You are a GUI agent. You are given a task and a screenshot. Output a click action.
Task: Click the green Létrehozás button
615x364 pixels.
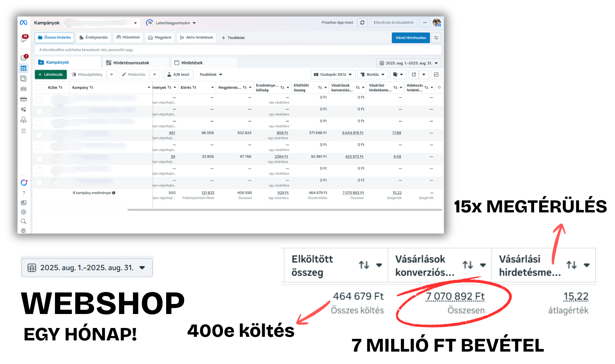(51, 74)
